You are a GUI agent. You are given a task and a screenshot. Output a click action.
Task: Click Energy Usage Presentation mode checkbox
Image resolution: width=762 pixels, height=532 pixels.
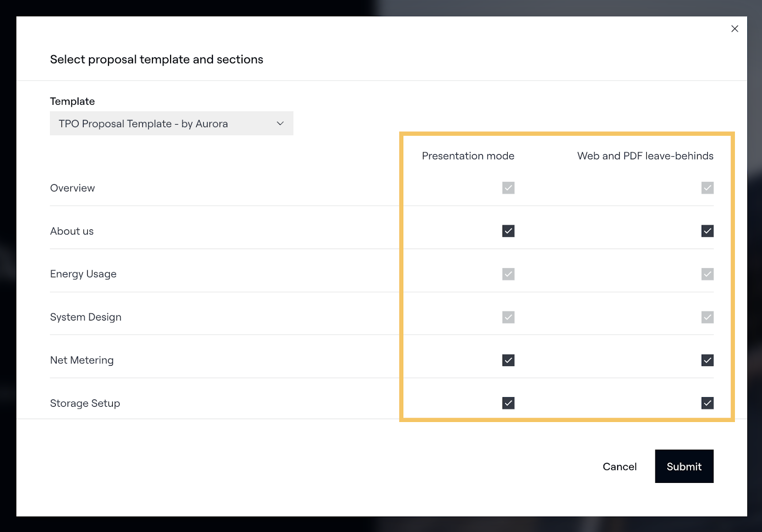pyautogui.click(x=508, y=274)
